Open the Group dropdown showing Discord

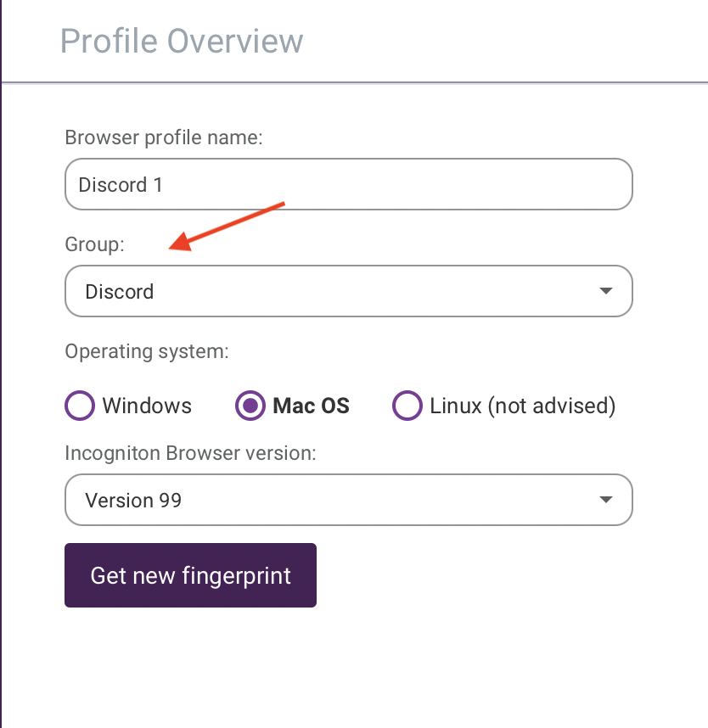(x=349, y=291)
